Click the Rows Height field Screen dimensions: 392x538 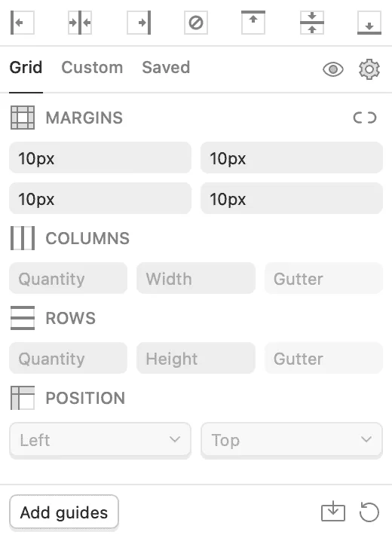click(x=196, y=359)
